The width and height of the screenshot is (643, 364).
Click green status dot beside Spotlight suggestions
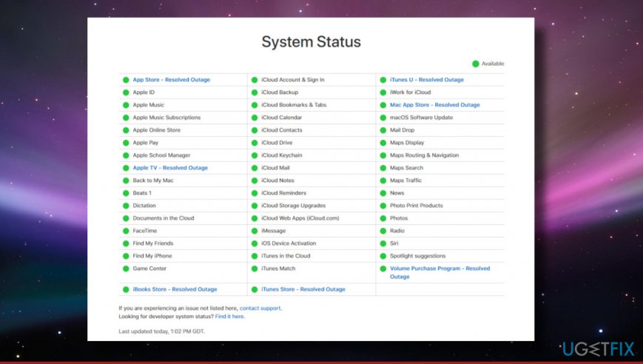(x=383, y=256)
